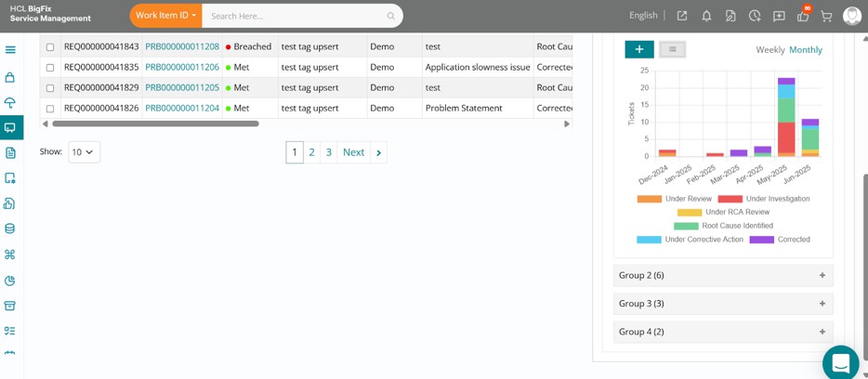Tick checkbox for REQ000000041843 row
The height and width of the screenshot is (379, 868).
click(x=50, y=47)
